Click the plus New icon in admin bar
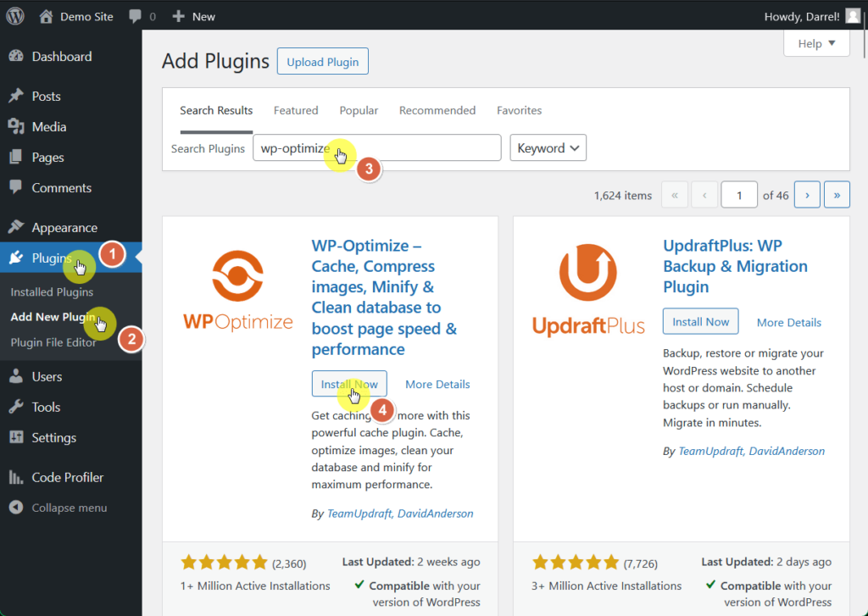The height and width of the screenshot is (616, 868). [x=178, y=17]
